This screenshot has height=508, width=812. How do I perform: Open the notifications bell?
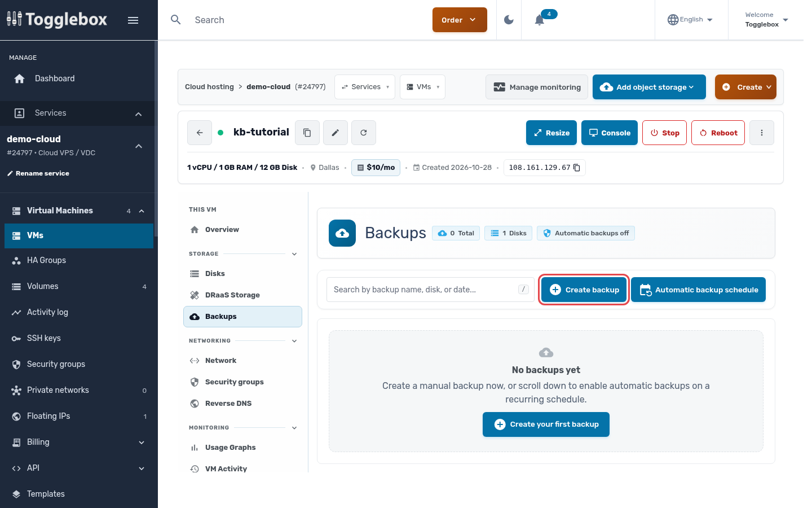pos(540,20)
